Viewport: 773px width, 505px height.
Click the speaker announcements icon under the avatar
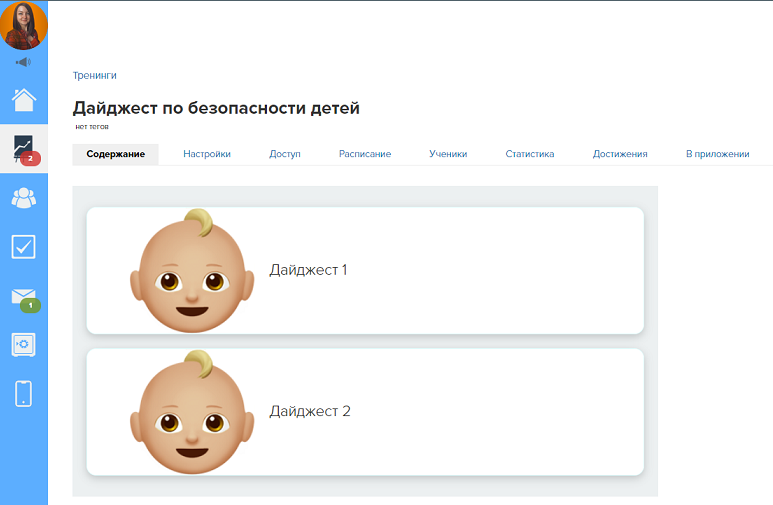tap(23, 62)
